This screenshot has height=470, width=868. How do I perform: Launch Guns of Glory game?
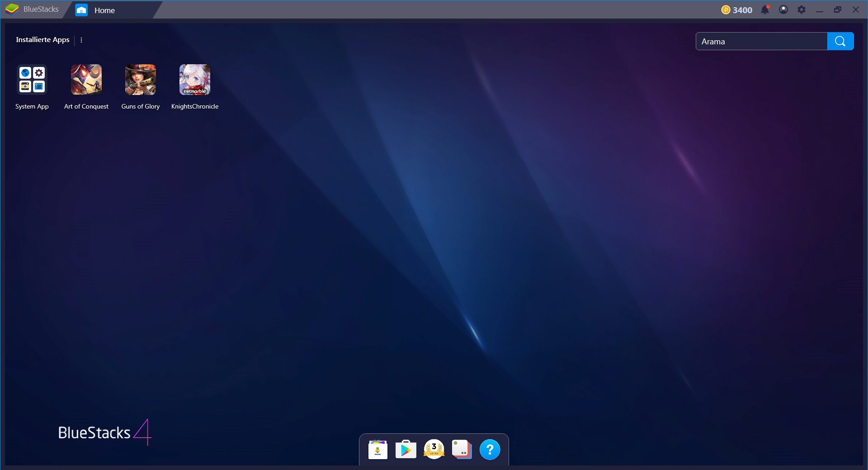(141, 80)
